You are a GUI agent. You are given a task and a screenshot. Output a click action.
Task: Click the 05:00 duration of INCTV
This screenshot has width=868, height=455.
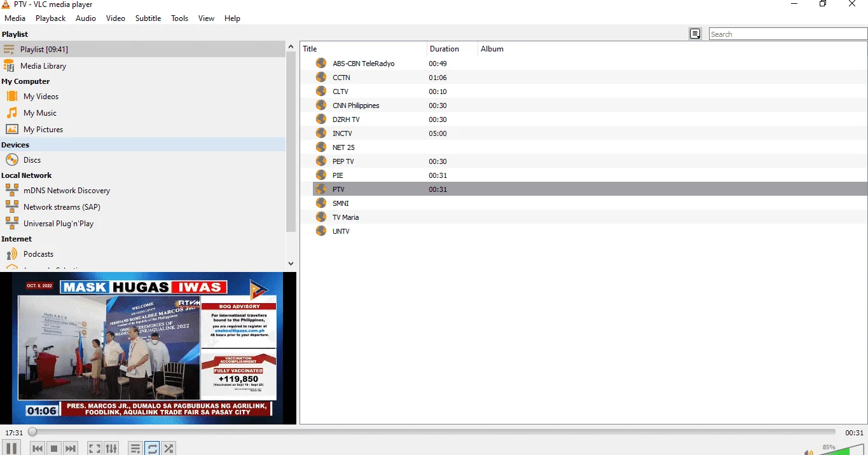point(437,133)
